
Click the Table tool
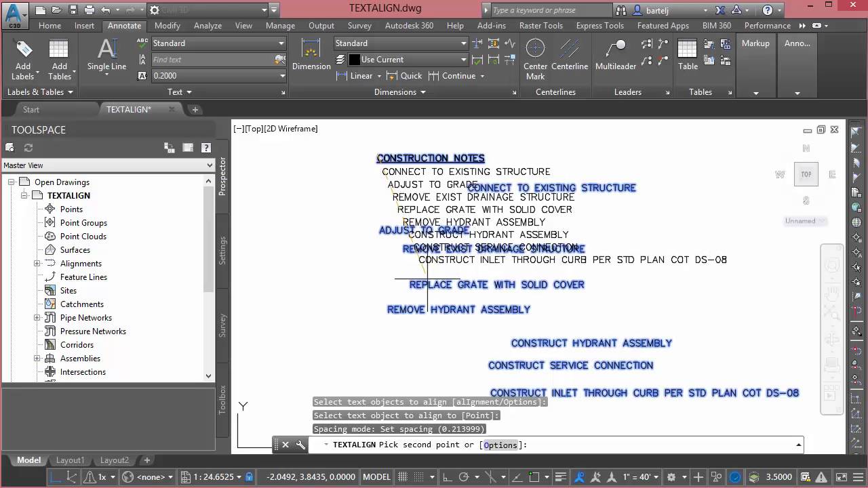[688, 54]
